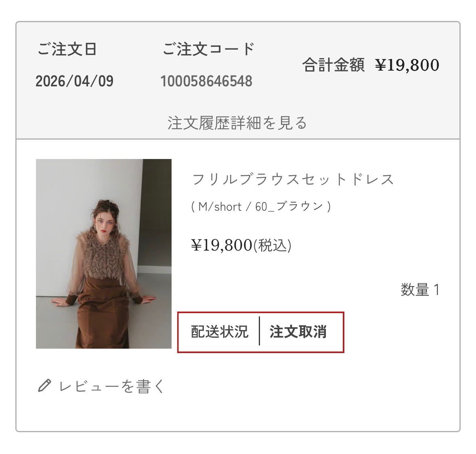The image size is (476, 454).
Task: Click the ご注文日 heading
Action: click(67, 49)
